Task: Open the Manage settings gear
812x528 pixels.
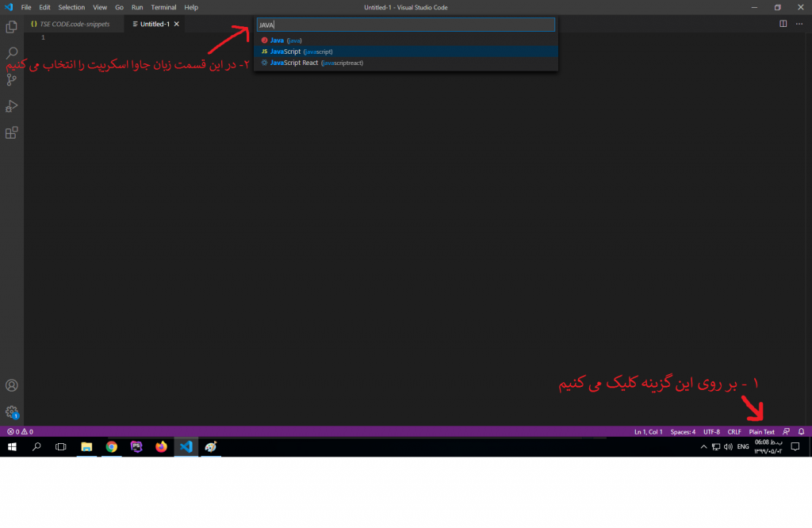Action: click(x=11, y=412)
